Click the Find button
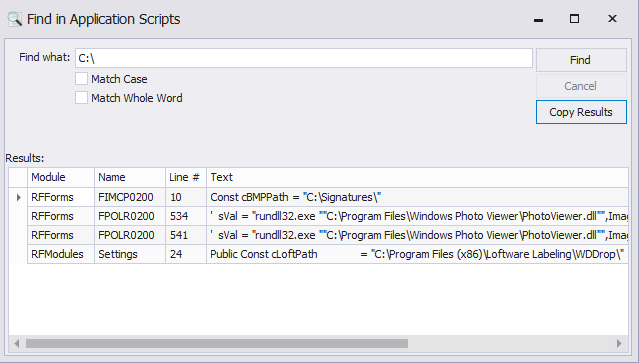The width and height of the screenshot is (639, 363). coord(581,60)
